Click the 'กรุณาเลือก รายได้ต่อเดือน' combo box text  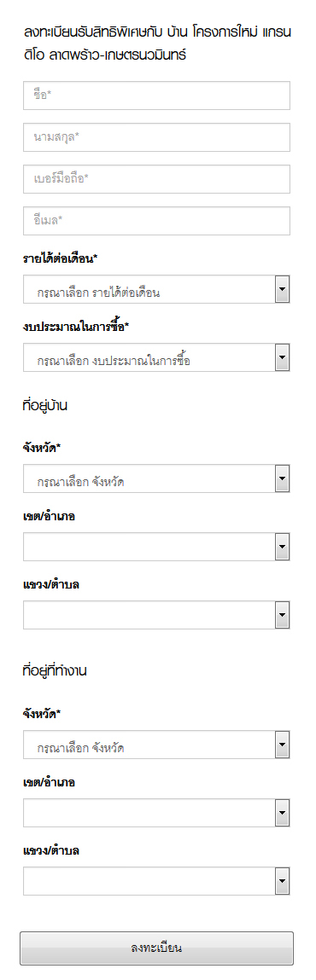[99, 293]
